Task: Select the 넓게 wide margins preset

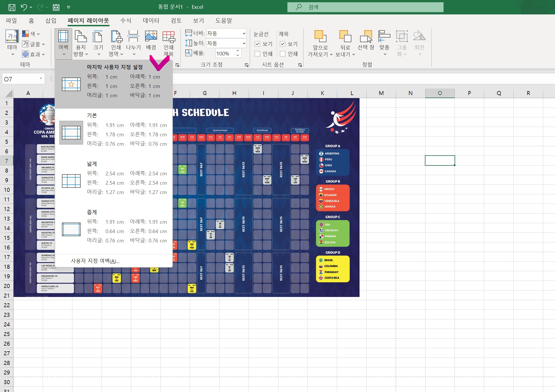Action: (114, 181)
